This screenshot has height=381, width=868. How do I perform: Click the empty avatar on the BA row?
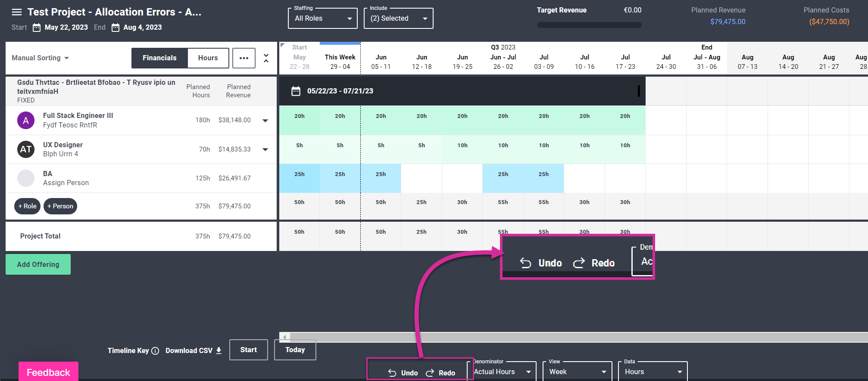26,178
